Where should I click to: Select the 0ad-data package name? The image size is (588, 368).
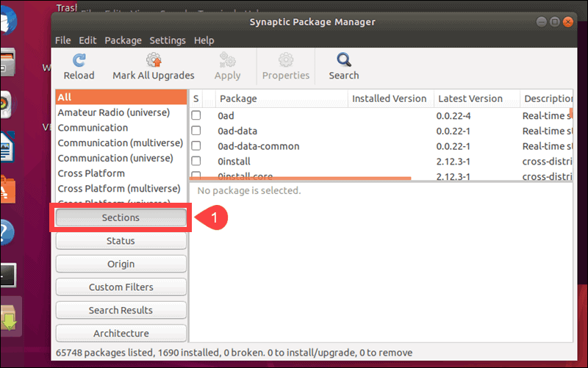pos(237,131)
